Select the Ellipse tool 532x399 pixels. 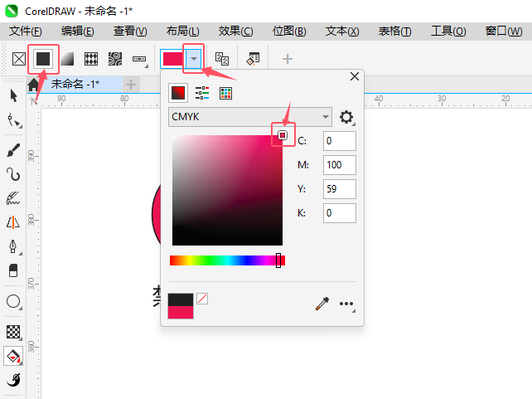coord(13,302)
